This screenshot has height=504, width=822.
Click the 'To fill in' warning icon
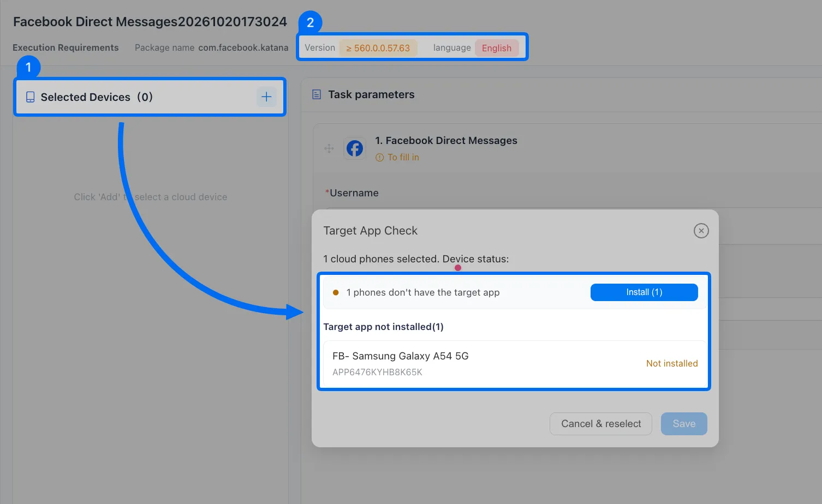click(x=379, y=158)
